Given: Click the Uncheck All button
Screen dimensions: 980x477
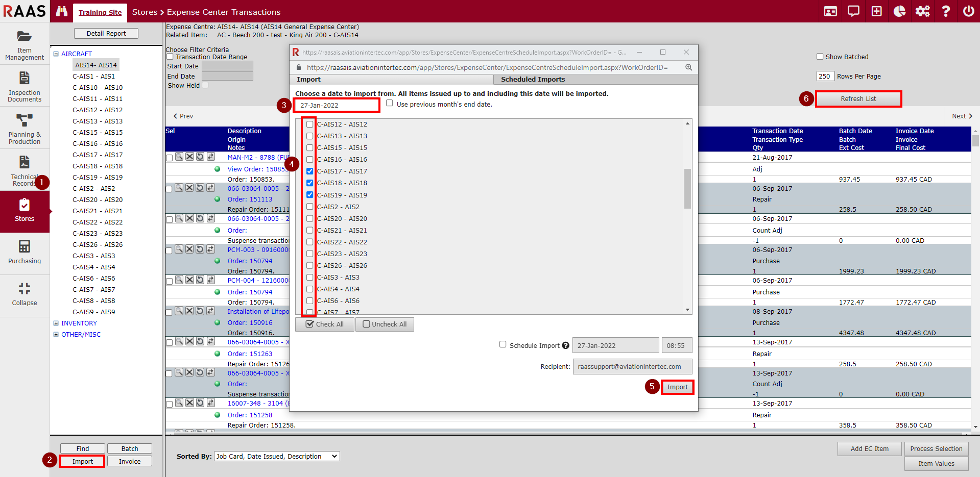Looking at the screenshot, I should point(385,324).
